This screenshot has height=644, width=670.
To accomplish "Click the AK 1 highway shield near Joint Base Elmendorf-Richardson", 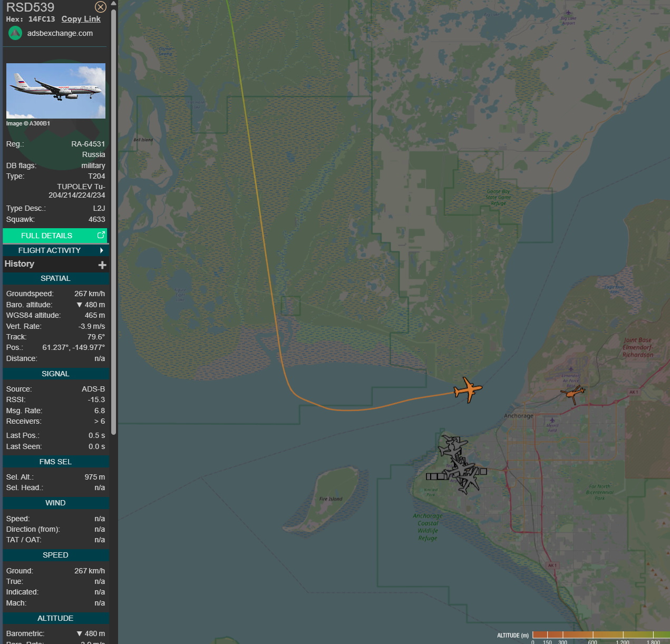I will [633, 392].
